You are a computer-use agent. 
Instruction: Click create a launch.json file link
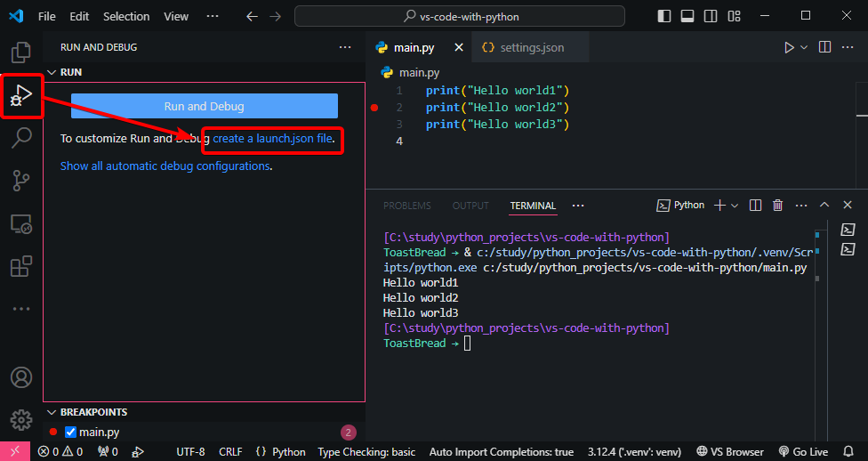point(273,139)
